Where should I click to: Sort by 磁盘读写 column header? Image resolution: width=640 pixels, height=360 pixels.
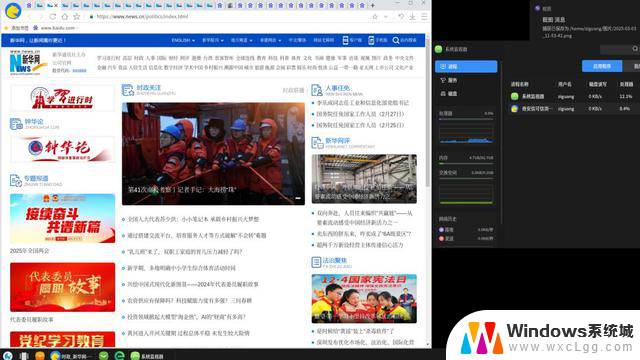point(598,84)
